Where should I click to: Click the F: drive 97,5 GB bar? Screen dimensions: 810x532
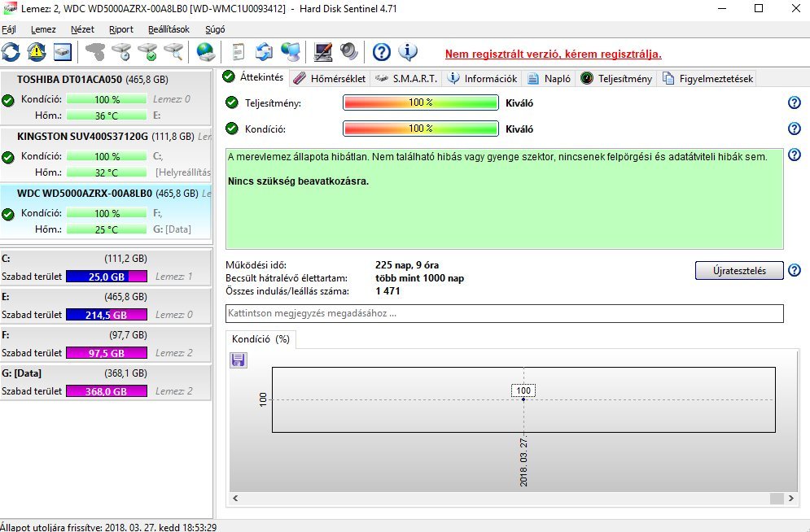(107, 353)
